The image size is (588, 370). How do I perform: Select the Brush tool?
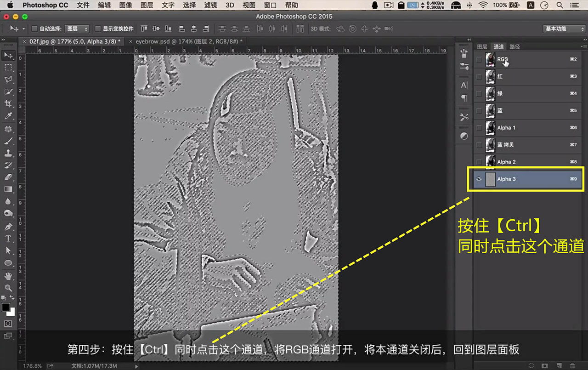pyautogui.click(x=8, y=141)
